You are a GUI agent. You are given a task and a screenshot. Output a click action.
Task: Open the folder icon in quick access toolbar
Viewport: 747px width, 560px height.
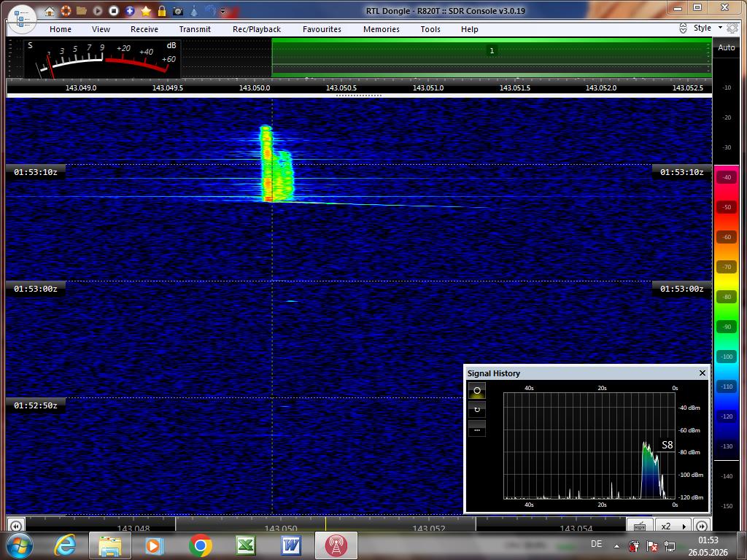(x=82, y=10)
